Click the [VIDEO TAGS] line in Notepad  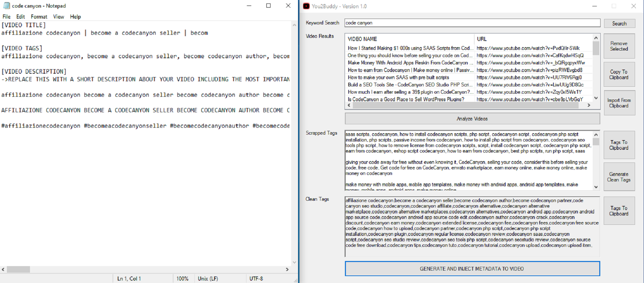[22, 48]
